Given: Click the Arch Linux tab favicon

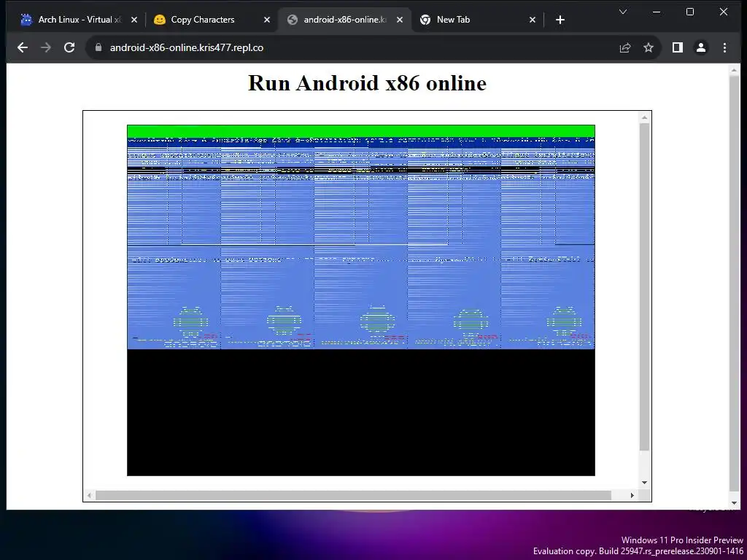Looking at the screenshot, I should tap(27, 20).
